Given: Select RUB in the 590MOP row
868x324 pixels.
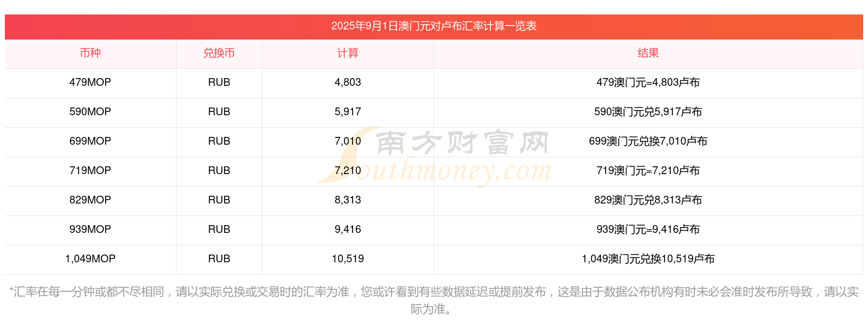Looking at the screenshot, I should click(x=219, y=112).
